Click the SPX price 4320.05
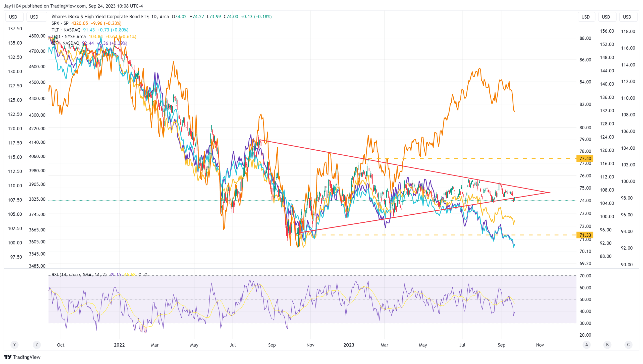 (x=80, y=23)
